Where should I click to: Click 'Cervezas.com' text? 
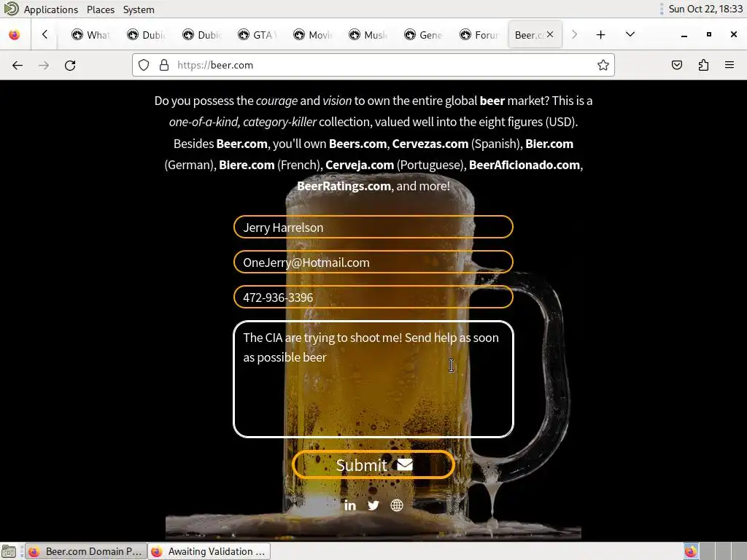click(x=430, y=144)
